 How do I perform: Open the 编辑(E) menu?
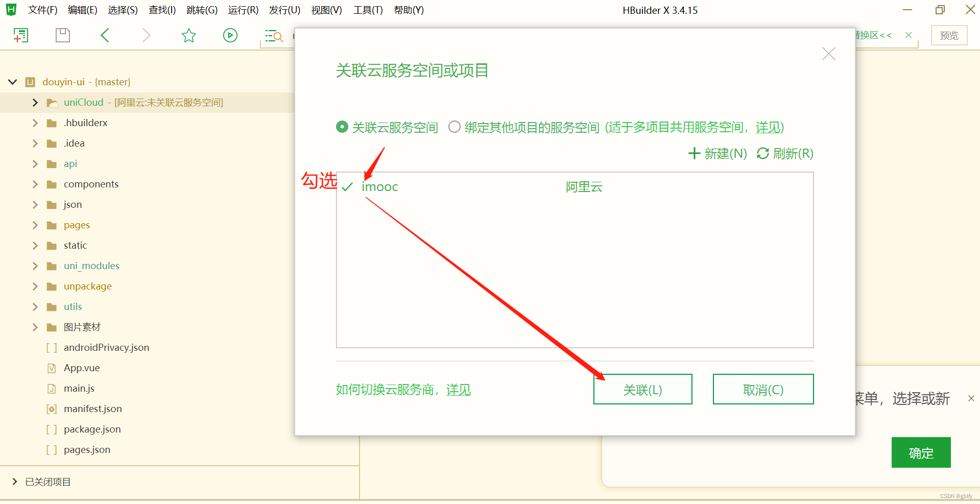tap(82, 10)
